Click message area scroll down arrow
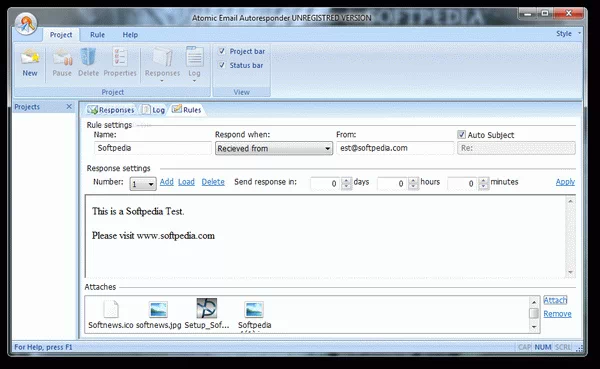The width and height of the screenshot is (600, 369). [x=571, y=272]
